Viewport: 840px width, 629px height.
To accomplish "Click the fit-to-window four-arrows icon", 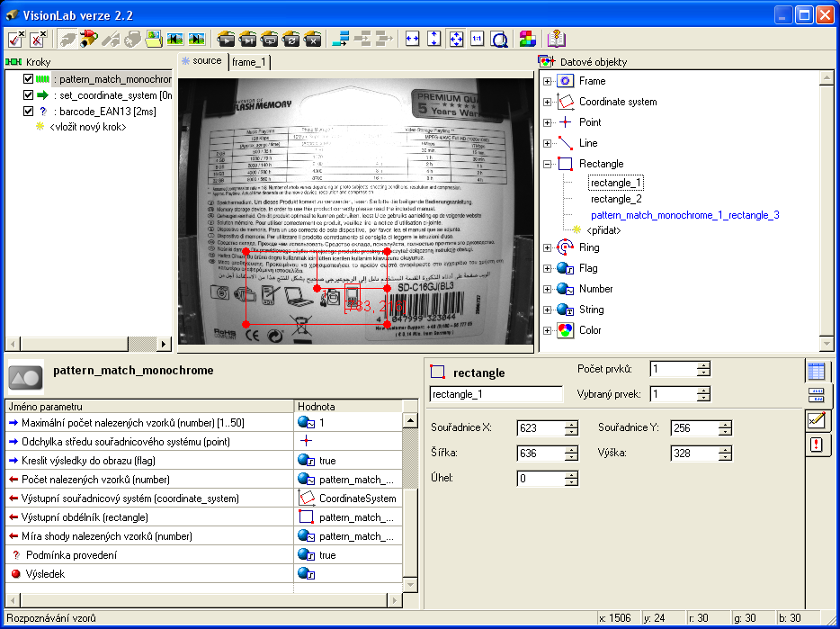I will 456,40.
